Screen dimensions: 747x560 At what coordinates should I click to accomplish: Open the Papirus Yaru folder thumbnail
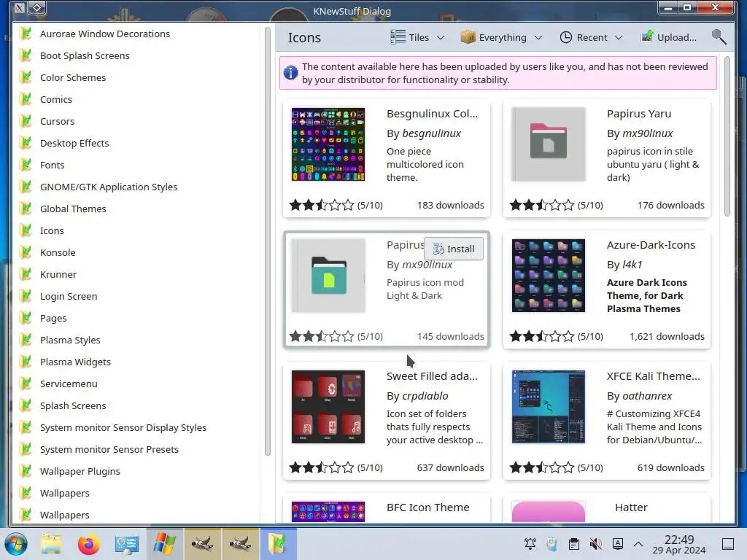(x=549, y=144)
